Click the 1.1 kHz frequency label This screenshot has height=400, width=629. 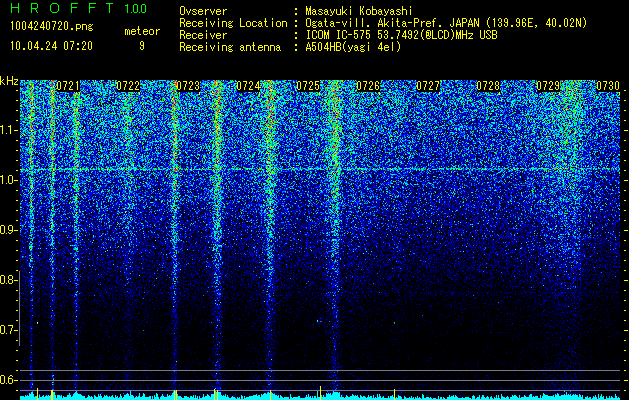pyautogui.click(x=8, y=130)
